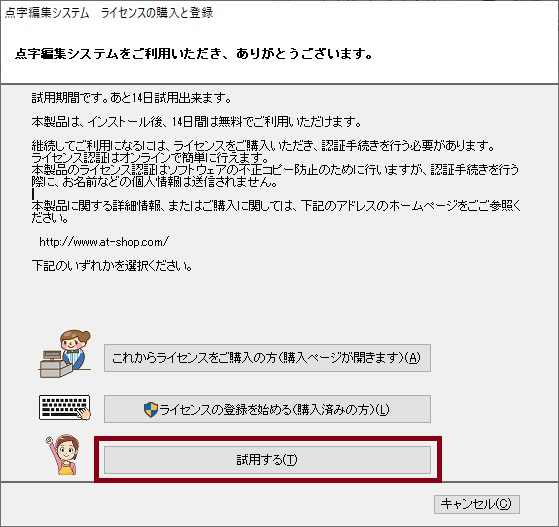Open the license purchase page button (A)
Screen dimensions: 559x527
[267, 358]
